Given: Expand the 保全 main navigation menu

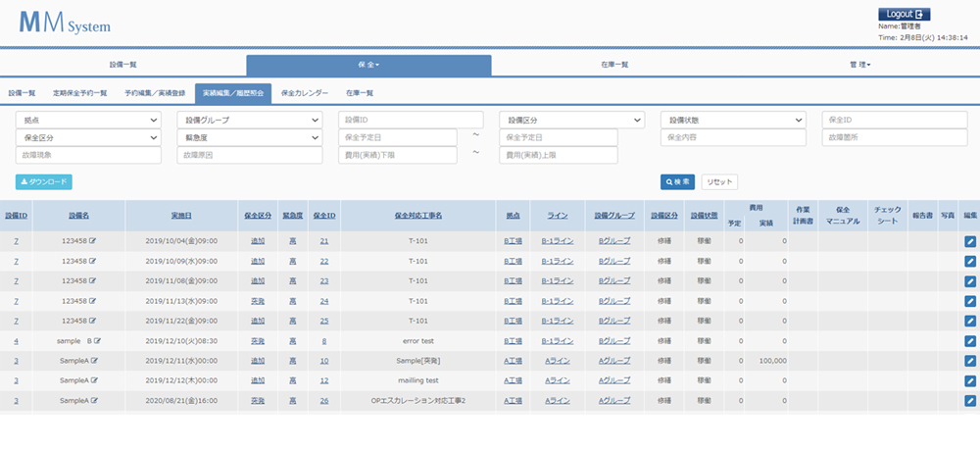Looking at the screenshot, I should tap(368, 65).
